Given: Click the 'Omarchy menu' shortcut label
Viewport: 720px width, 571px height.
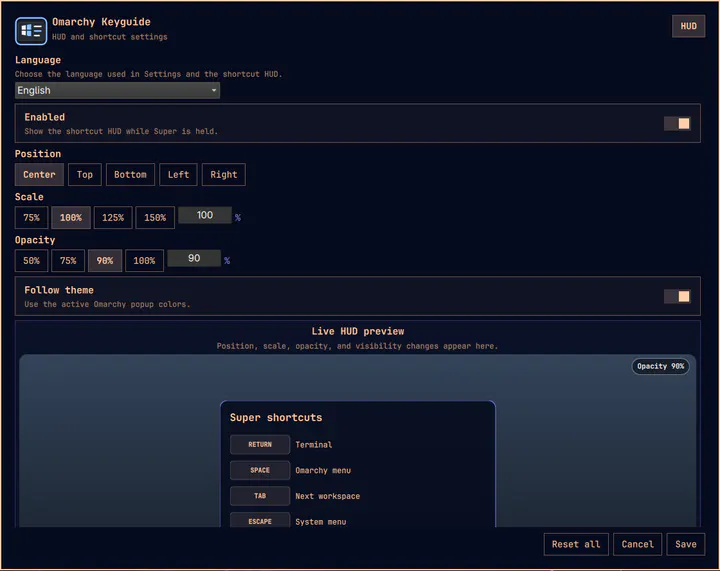Looking at the screenshot, I should pos(323,470).
